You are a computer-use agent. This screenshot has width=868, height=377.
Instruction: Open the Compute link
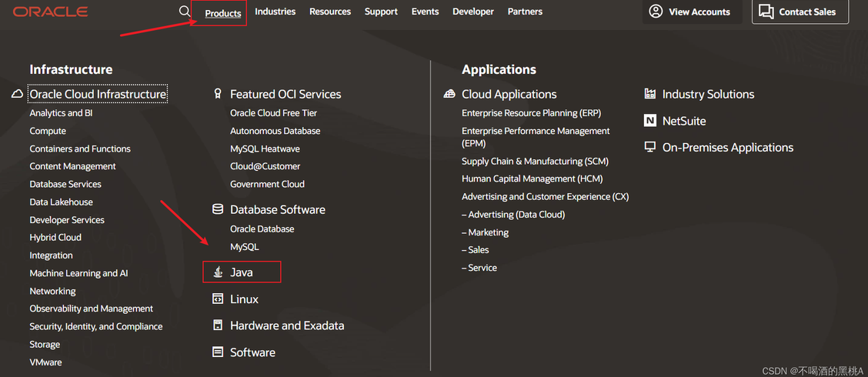coord(48,131)
